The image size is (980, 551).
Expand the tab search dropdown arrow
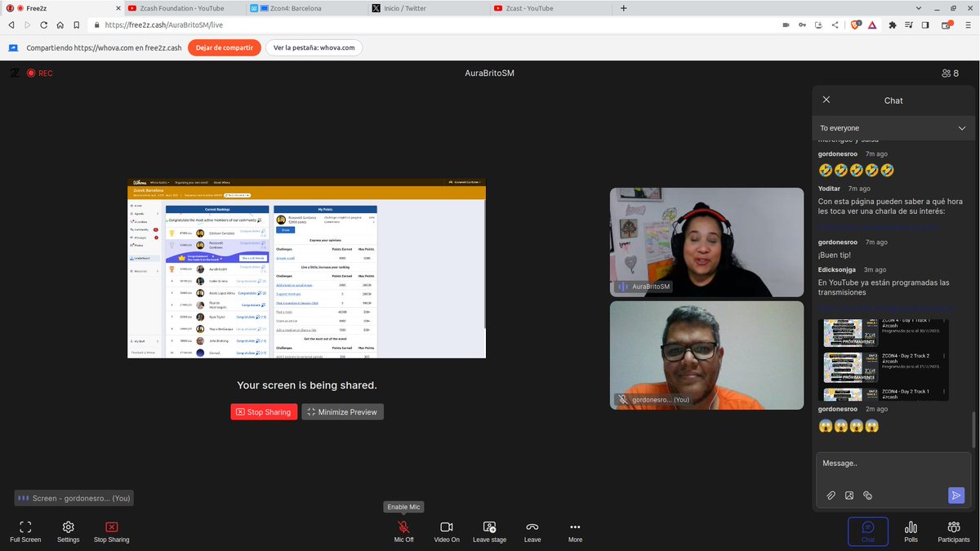[918, 8]
